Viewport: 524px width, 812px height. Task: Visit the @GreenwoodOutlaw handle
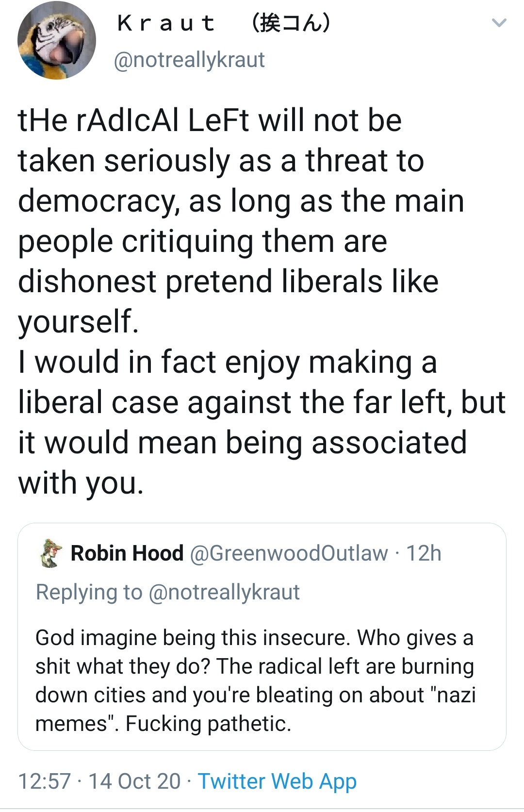289,553
